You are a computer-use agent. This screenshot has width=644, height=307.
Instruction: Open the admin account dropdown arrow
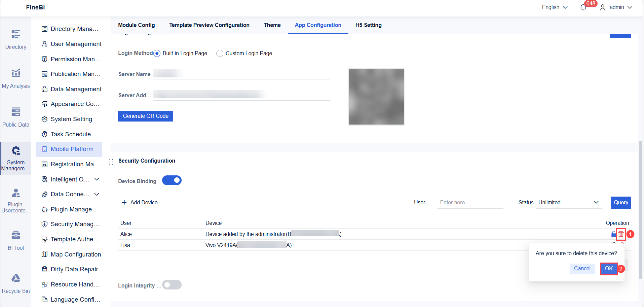(x=630, y=7)
